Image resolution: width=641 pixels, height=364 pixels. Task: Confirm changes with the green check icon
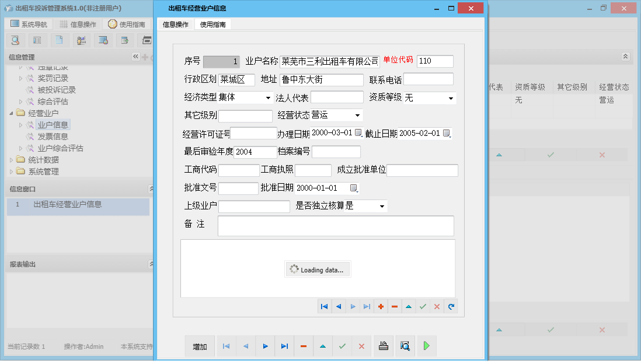coord(423,306)
